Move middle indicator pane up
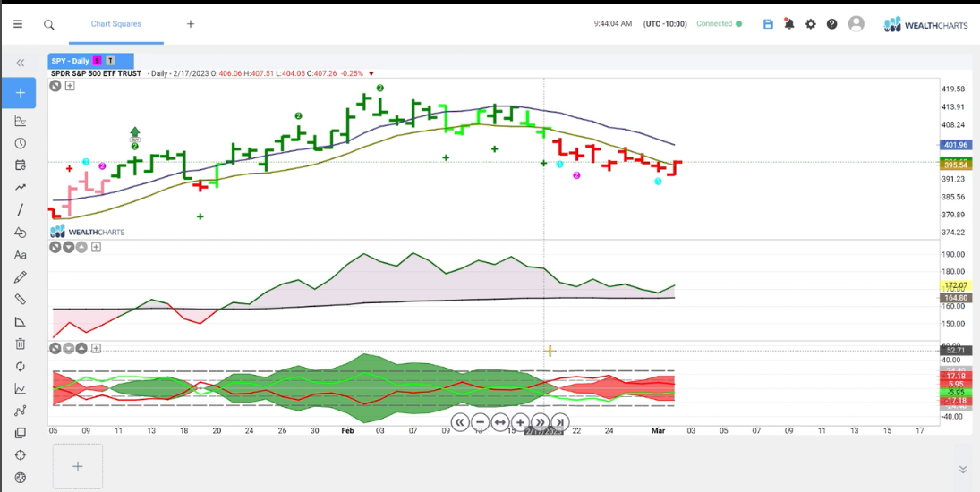 click(x=81, y=247)
